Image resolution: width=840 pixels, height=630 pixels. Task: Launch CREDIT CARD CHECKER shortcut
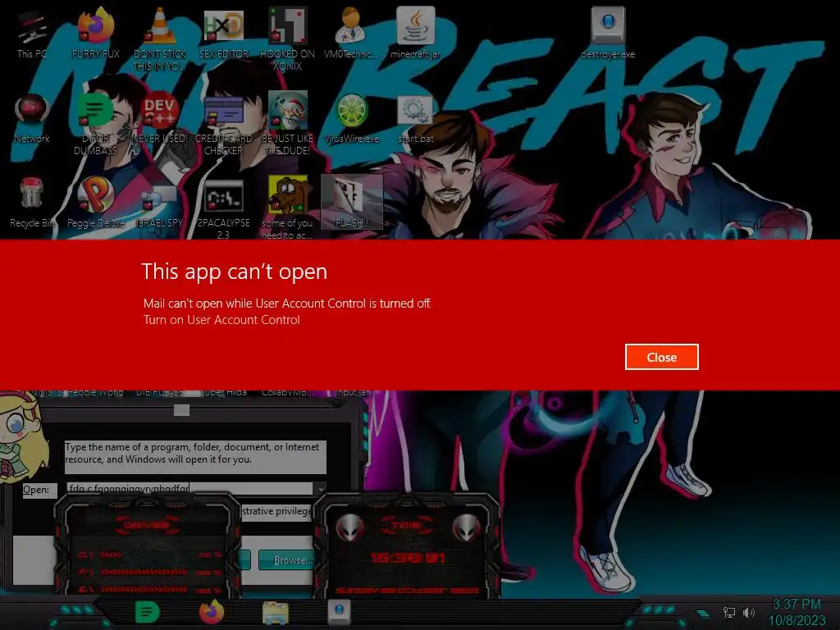pos(223,125)
